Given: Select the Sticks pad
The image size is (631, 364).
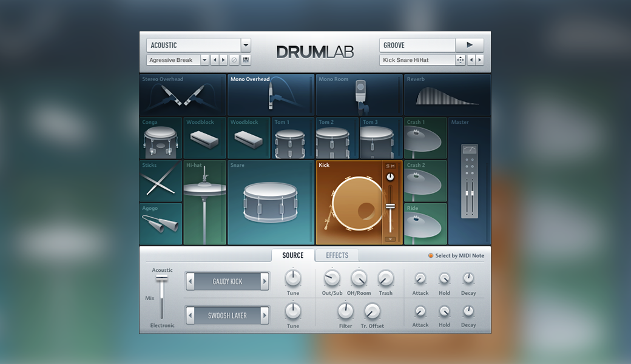Looking at the screenshot, I should [x=161, y=181].
